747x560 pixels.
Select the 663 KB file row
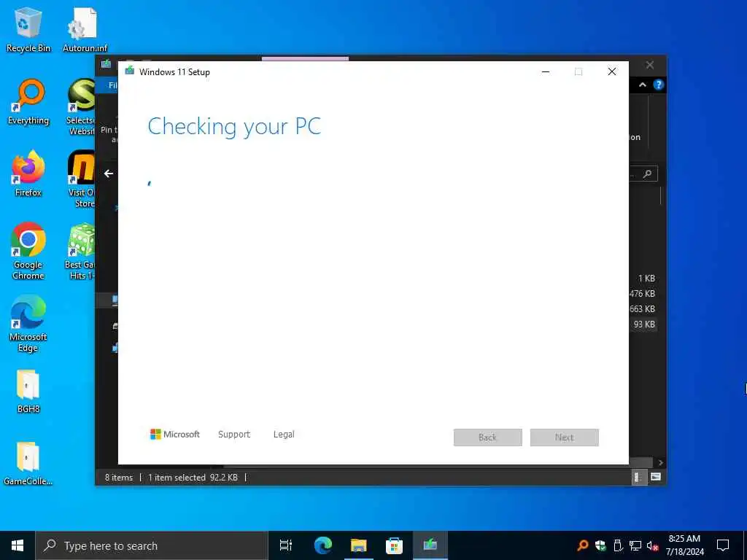point(643,309)
